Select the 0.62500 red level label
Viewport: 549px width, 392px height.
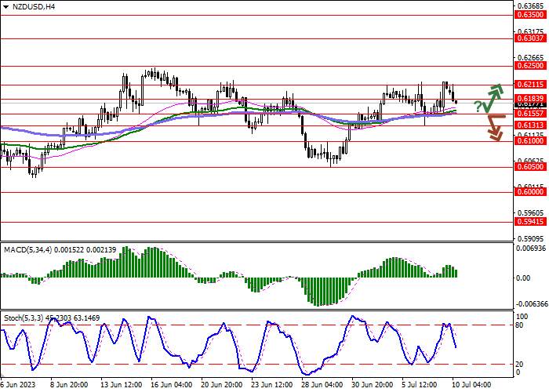530,66
